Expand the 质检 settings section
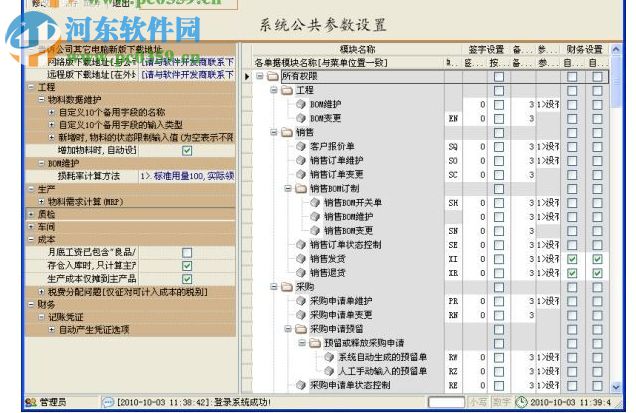This screenshot has height=413, width=636. pyautogui.click(x=31, y=214)
